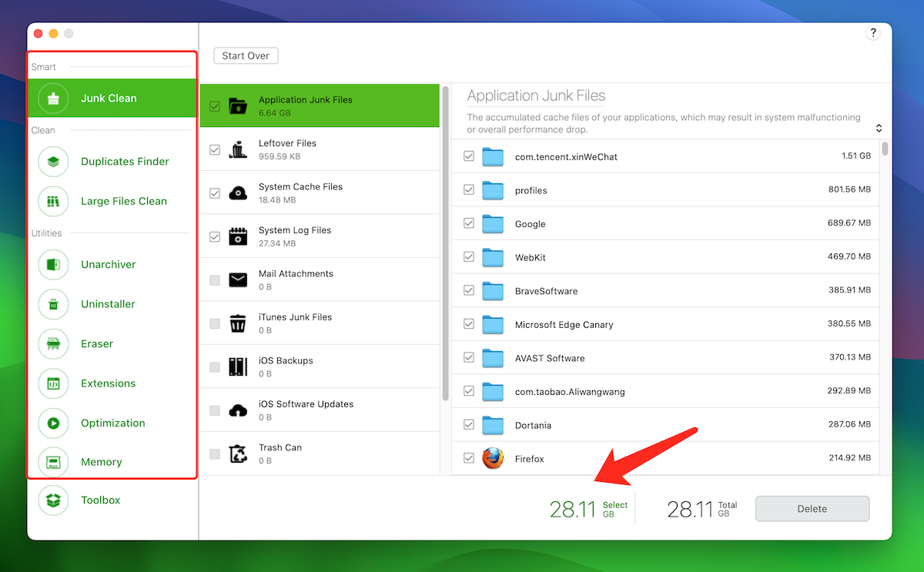Open help with the question mark button
This screenshot has width=924, height=572.
[x=872, y=33]
